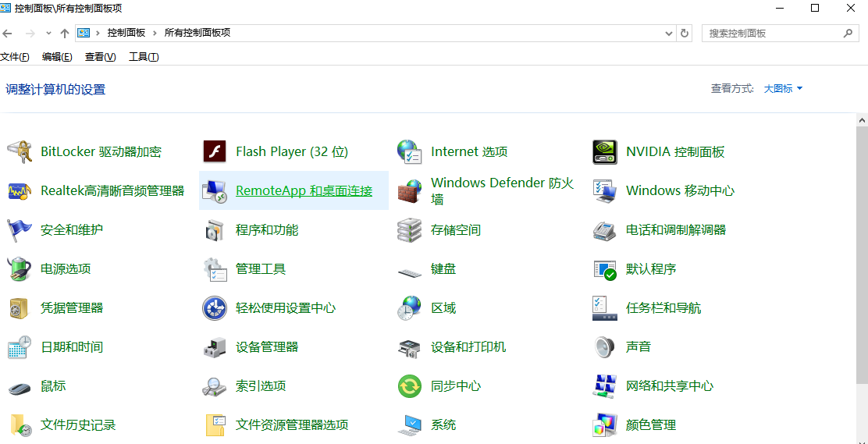Refresh the control panel view
The image size is (868, 444).
click(x=685, y=34)
